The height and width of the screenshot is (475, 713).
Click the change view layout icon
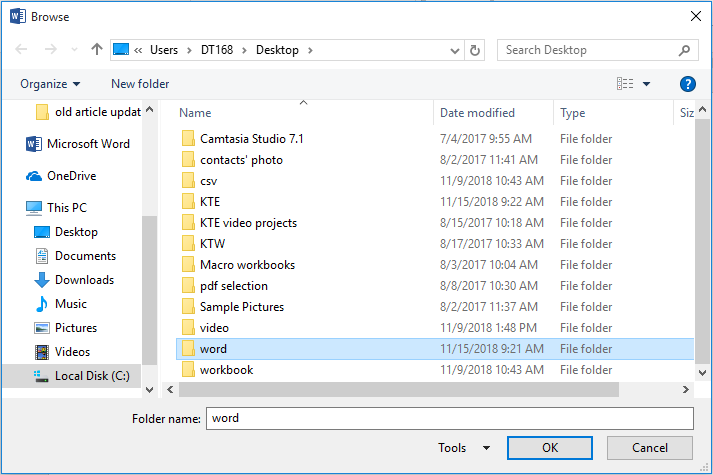click(625, 84)
